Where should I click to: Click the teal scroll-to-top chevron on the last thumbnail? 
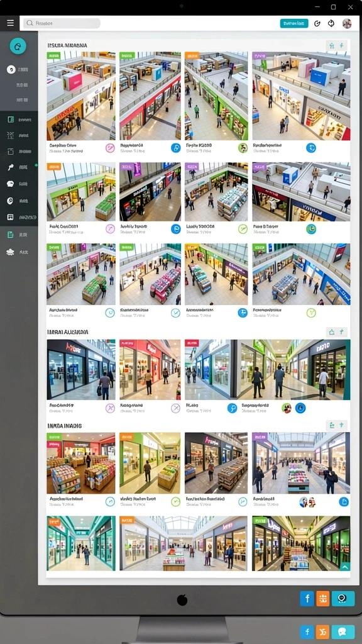pyautogui.click(x=345, y=567)
